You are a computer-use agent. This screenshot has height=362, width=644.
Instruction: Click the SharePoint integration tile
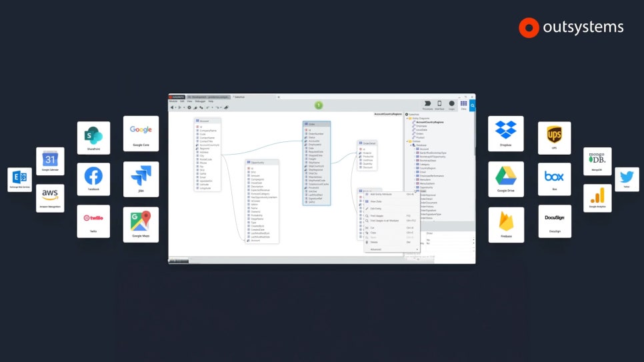click(93, 137)
